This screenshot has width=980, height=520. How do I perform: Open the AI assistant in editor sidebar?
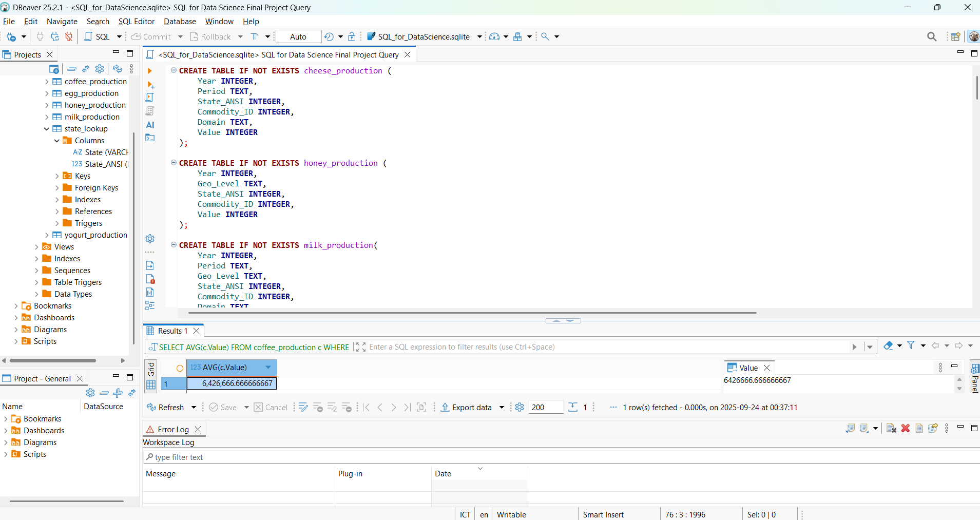tap(150, 125)
